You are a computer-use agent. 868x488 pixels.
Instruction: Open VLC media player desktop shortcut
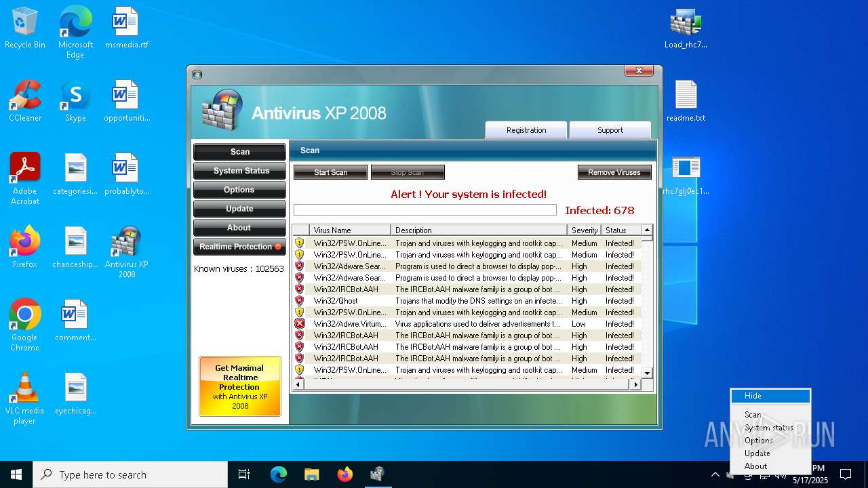[25, 399]
